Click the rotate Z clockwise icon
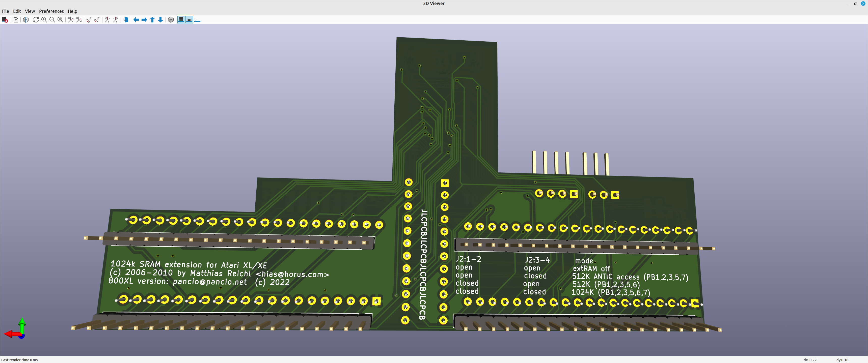 (x=107, y=20)
